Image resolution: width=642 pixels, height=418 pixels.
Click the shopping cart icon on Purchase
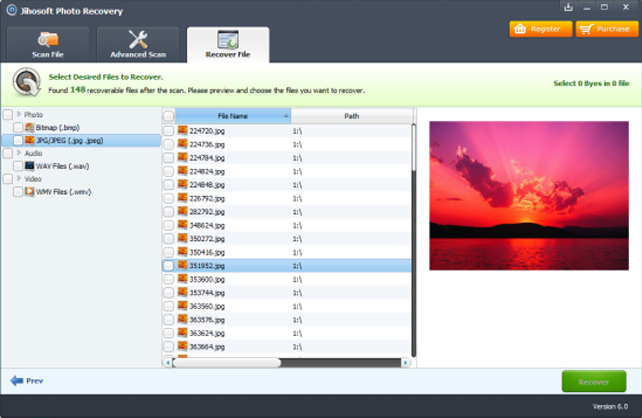[x=587, y=29]
